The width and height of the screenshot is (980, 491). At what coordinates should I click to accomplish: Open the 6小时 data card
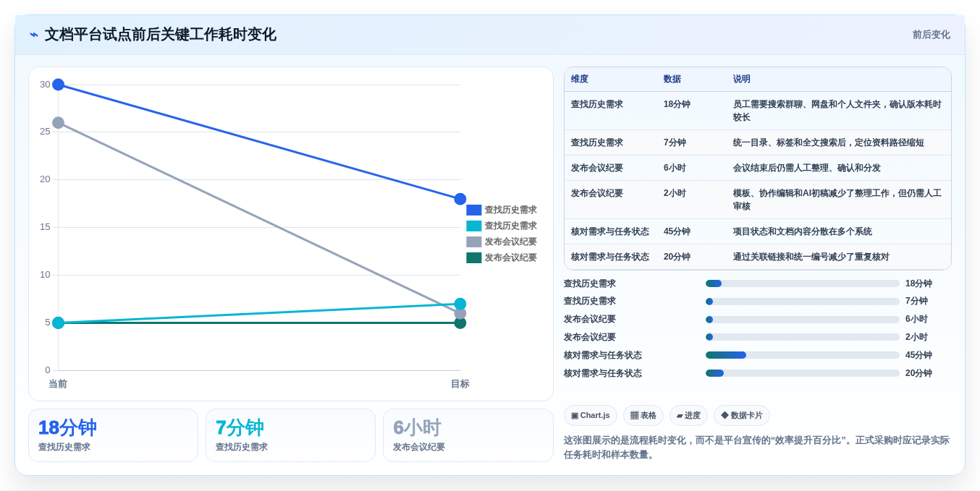coord(468,435)
